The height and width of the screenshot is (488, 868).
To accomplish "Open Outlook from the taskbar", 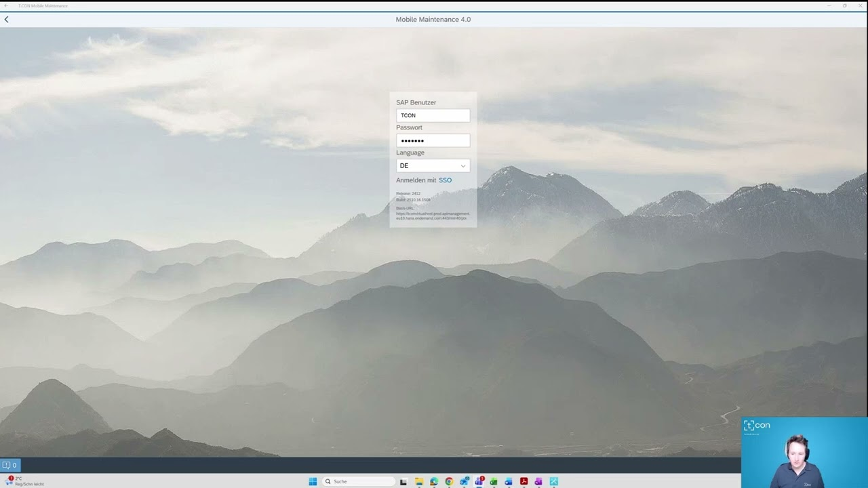I will pos(509,481).
